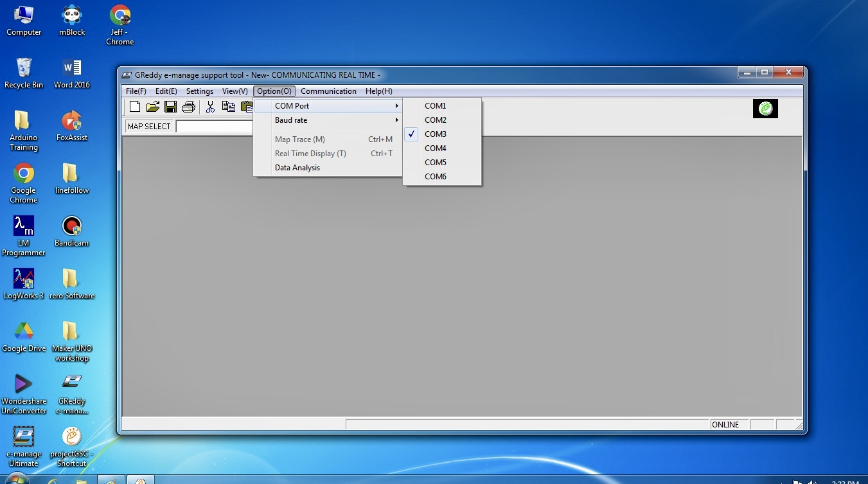
Task: Click the ONLINE status bar indicator
Action: coord(729,425)
